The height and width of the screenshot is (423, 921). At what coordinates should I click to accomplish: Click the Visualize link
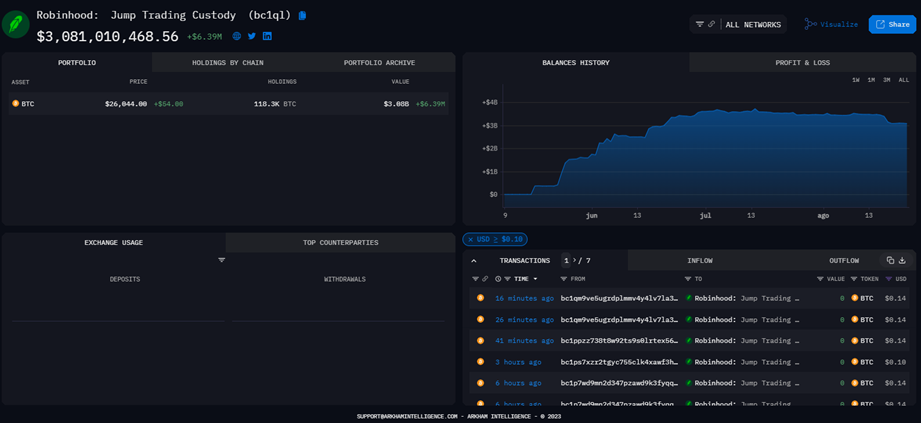[x=831, y=24]
